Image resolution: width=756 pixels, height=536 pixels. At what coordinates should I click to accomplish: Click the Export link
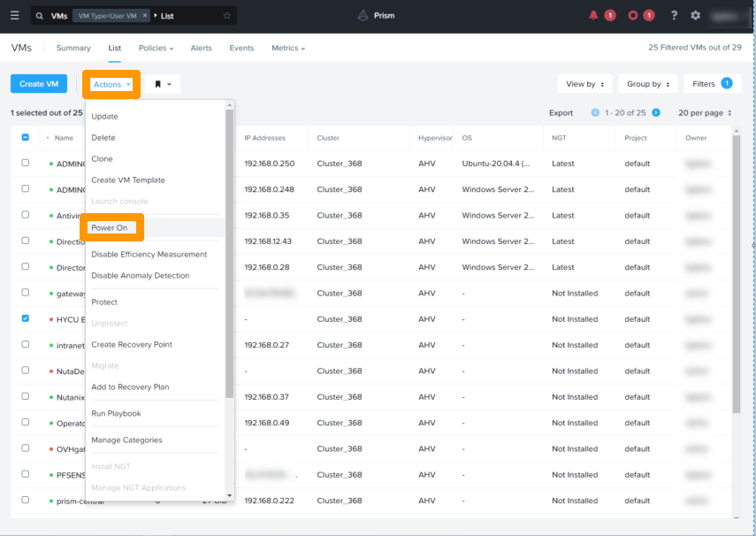(x=561, y=113)
